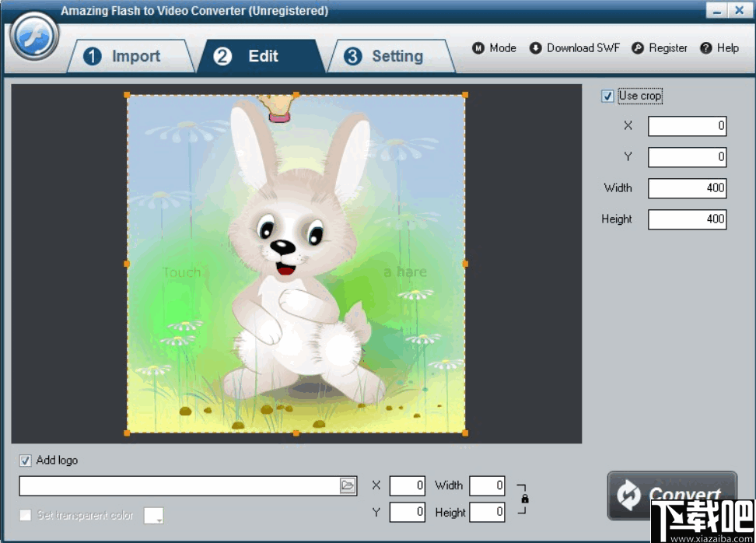Enable Set transparent color
Image resolution: width=756 pixels, height=543 pixels.
24,515
